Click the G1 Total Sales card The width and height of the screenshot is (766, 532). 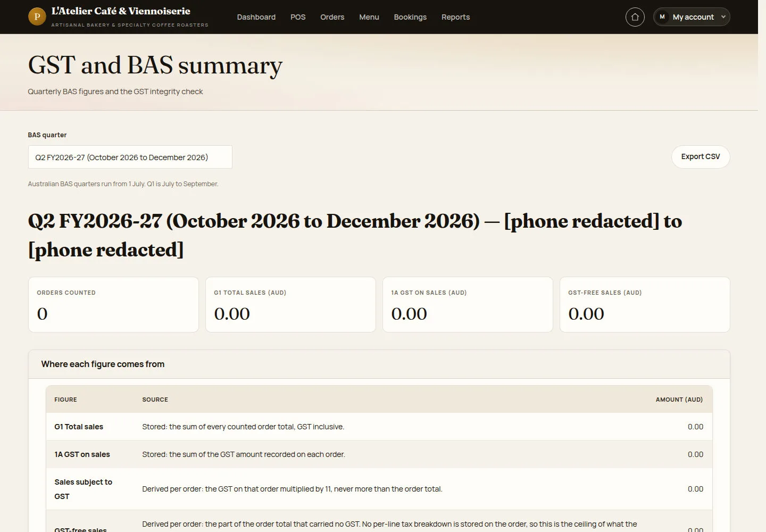[x=290, y=304]
